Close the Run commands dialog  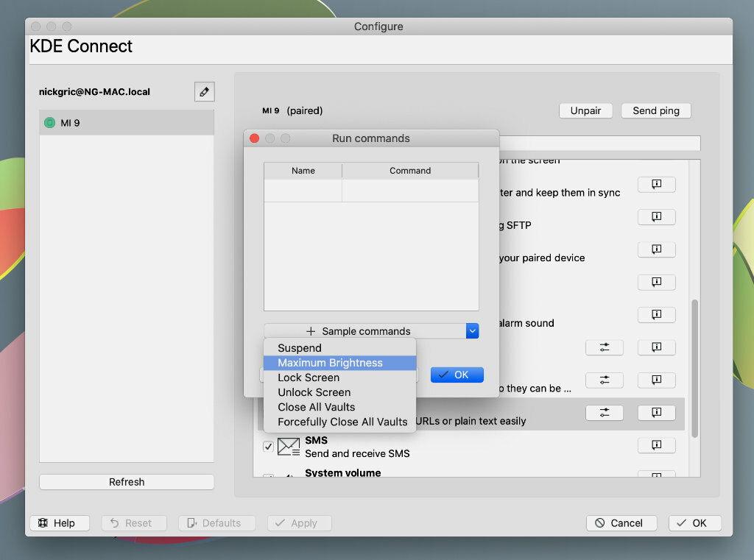254,138
